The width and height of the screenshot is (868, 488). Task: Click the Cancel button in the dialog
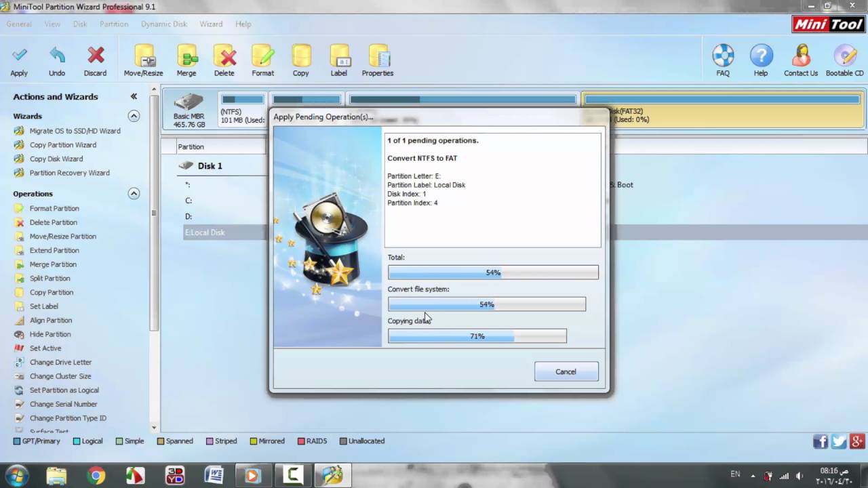tap(566, 371)
